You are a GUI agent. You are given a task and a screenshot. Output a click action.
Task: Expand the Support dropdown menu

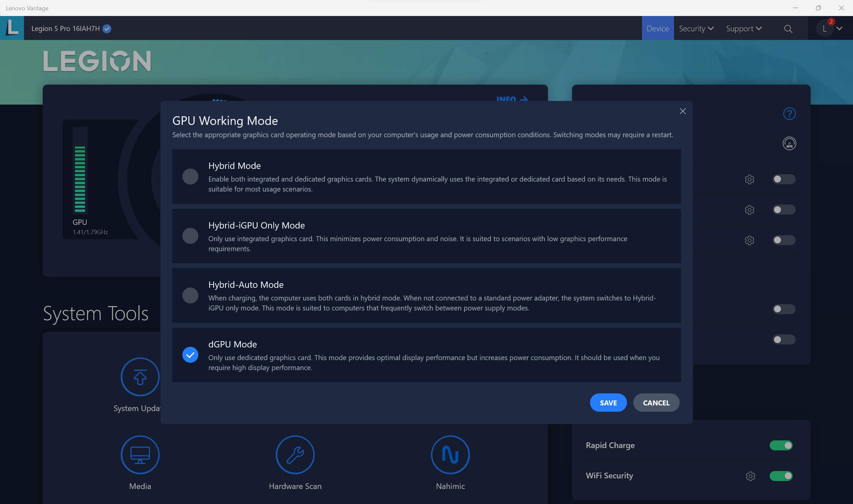744,29
